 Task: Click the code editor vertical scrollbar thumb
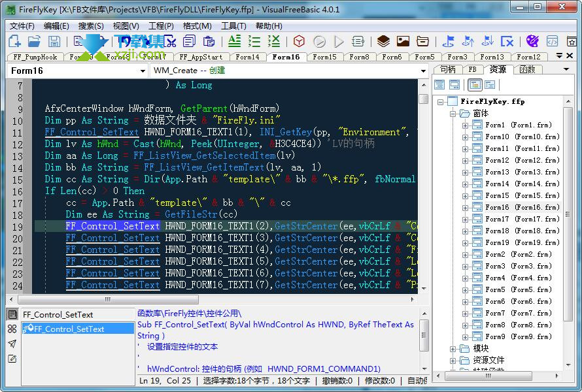(x=424, y=99)
